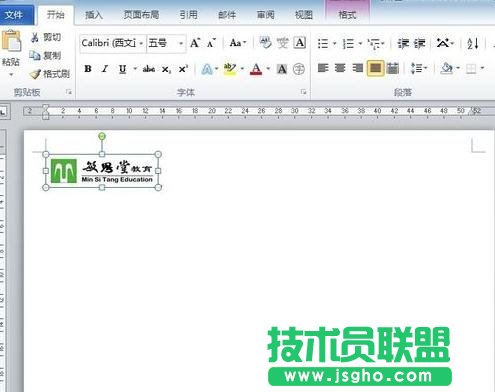Click the Enclosed Character 字 icon

tap(299, 69)
